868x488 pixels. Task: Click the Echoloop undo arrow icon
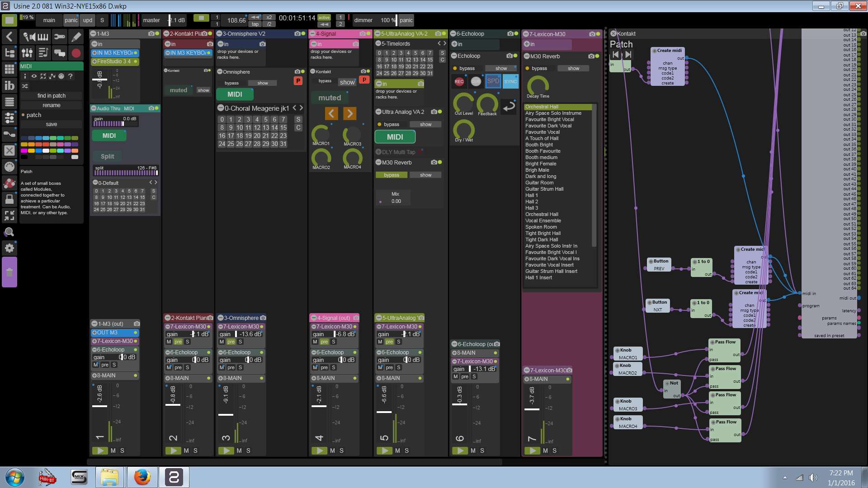point(509,107)
